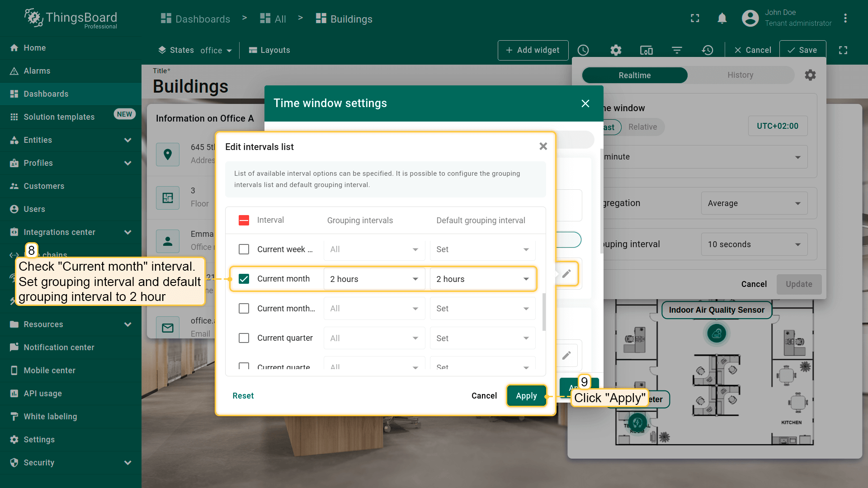Open the filters icon in toolbar
868x488 pixels.
pos(677,50)
